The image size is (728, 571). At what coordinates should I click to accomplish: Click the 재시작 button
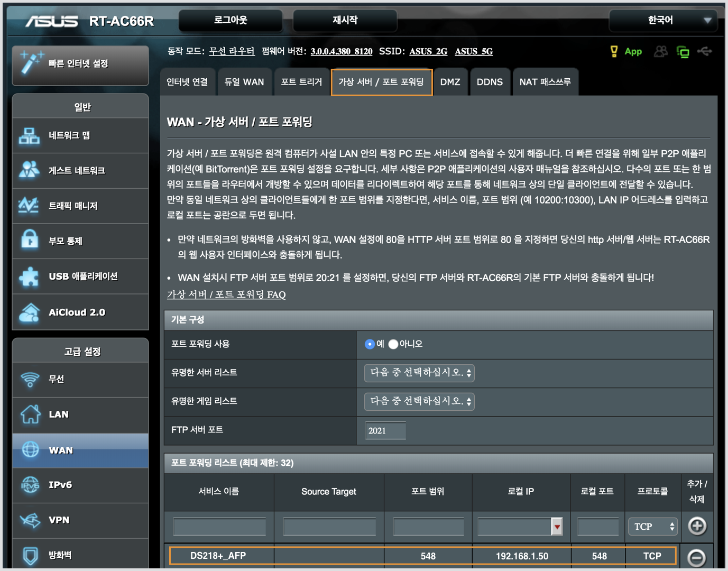pyautogui.click(x=345, y=20)
